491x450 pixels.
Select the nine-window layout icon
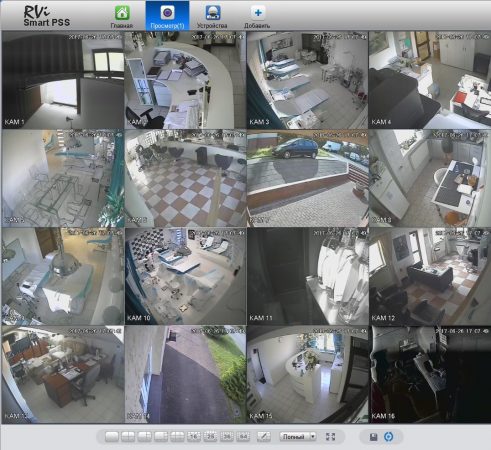coord(177,436)
